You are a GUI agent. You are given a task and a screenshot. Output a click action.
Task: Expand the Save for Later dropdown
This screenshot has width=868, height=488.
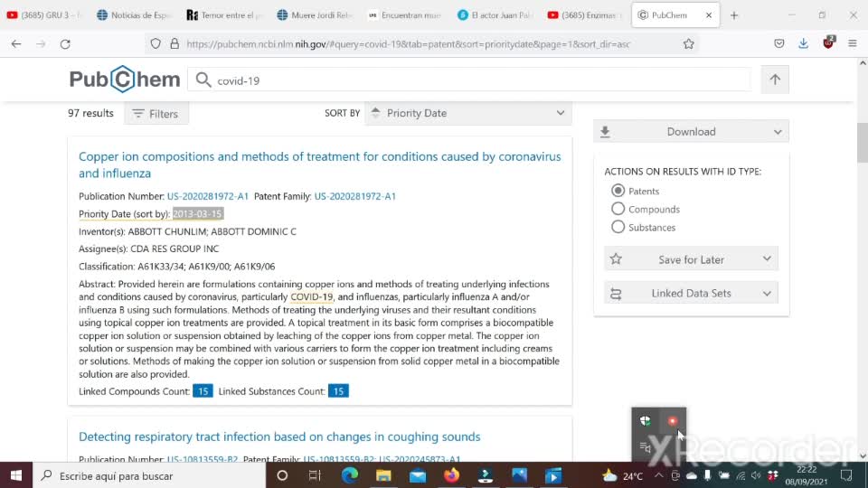pos(691,259)
